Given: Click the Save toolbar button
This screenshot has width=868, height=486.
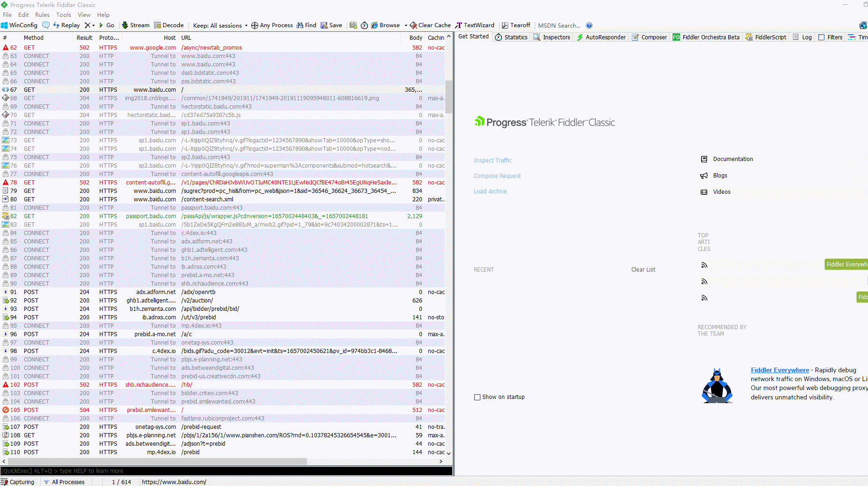Looking at the screenshot, I should coord(331,25).
